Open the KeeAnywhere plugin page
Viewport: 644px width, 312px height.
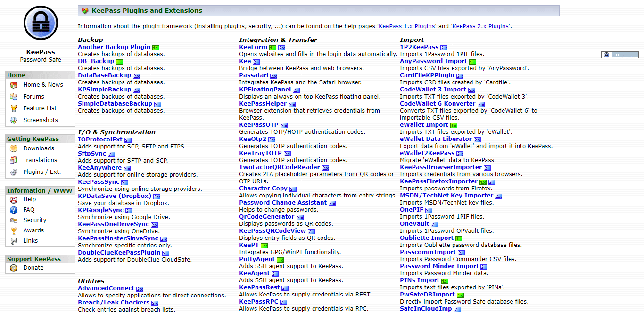pos(99,167)
